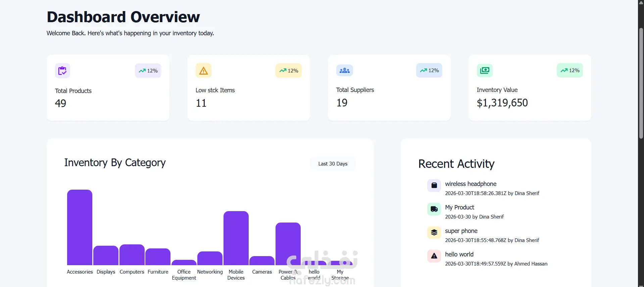
Task: Click the 12% trend badge on Total Products
Action: point(148,71)
